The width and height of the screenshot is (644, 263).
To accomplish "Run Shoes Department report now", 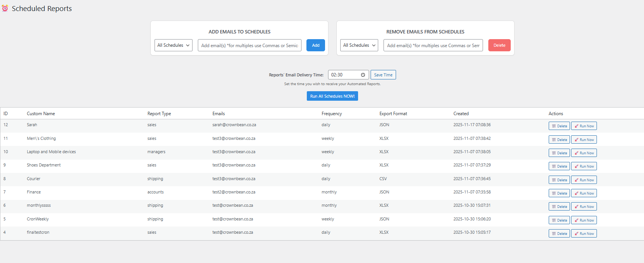I will [584, 166].
